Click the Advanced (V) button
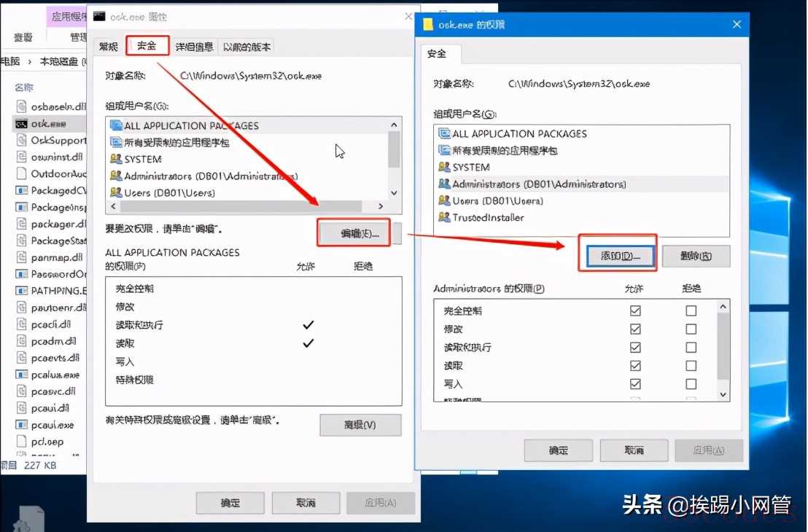Screen dimensions: 808x532 point(360,425)
